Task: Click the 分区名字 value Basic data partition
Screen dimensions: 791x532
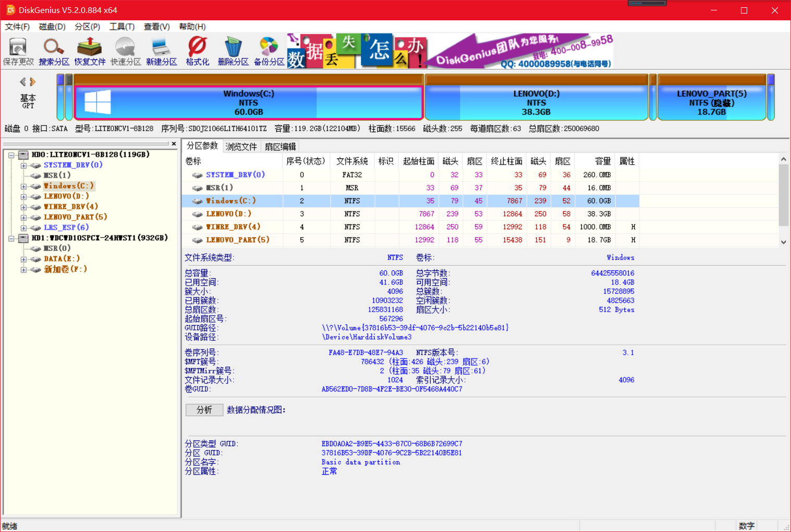Action: pos(361,462)
